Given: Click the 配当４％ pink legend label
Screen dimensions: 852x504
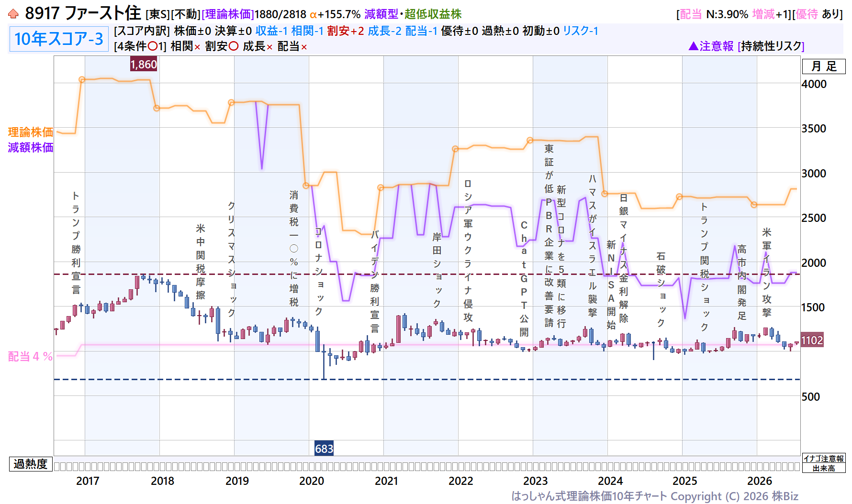Looking at the screenshot, I should 30,356.
